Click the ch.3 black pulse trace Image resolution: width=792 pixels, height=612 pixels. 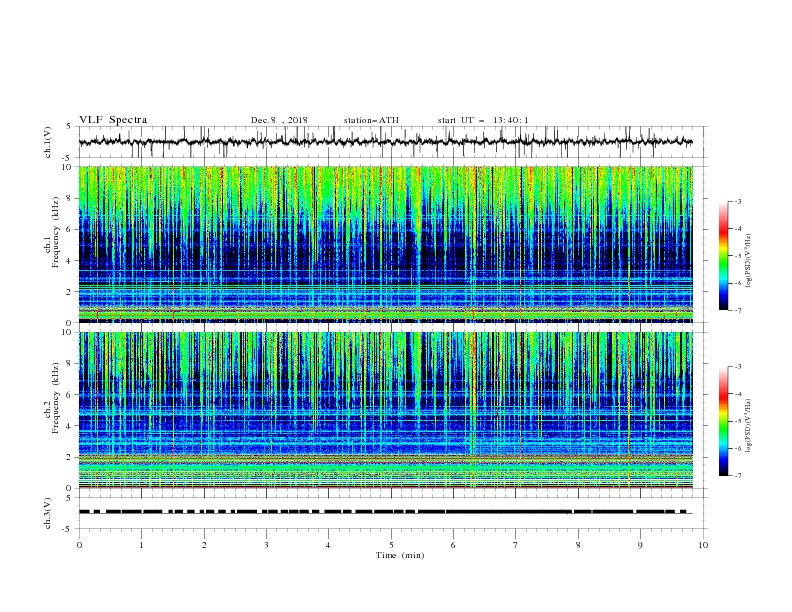tap(384, 512)
